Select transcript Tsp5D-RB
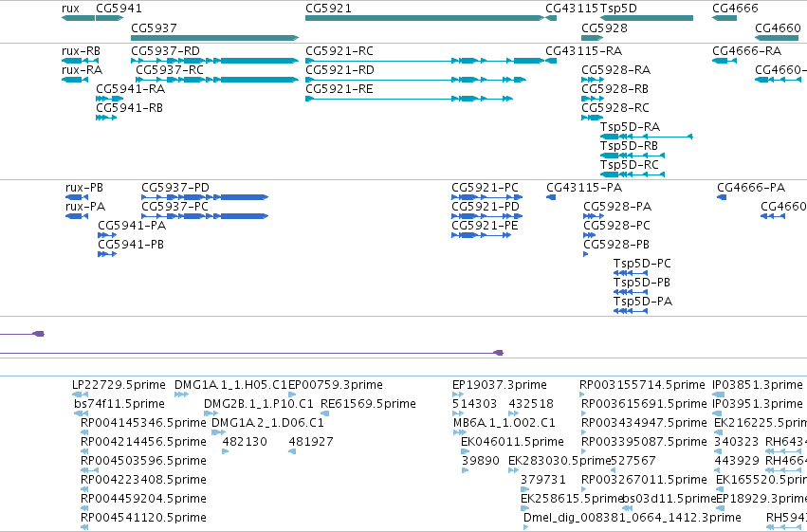This screenshot has width=807, height=532. coord(633,156)
